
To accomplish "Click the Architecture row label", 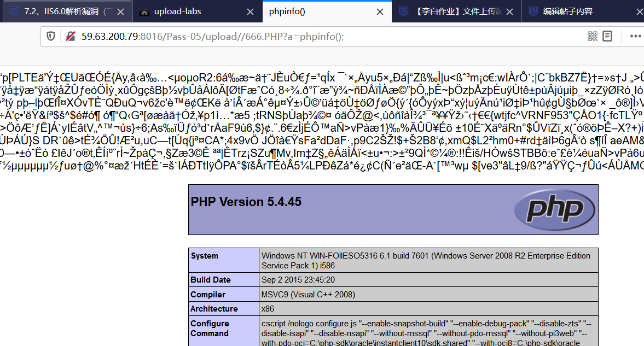I will 214,309.
